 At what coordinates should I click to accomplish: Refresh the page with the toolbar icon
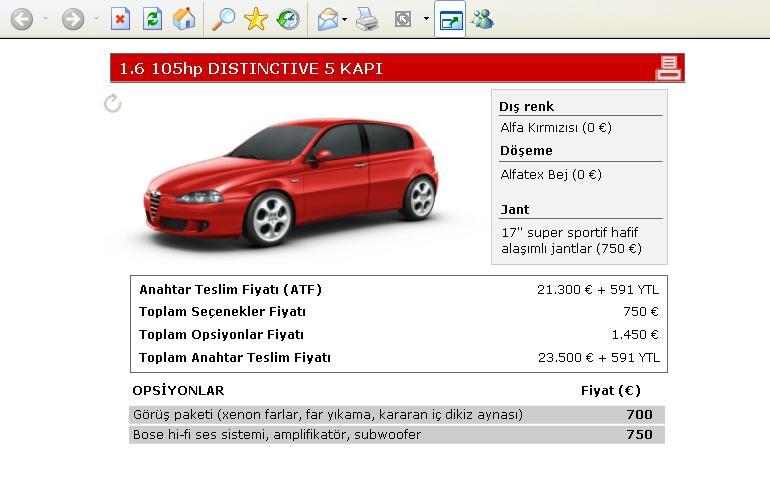(152, 19)
